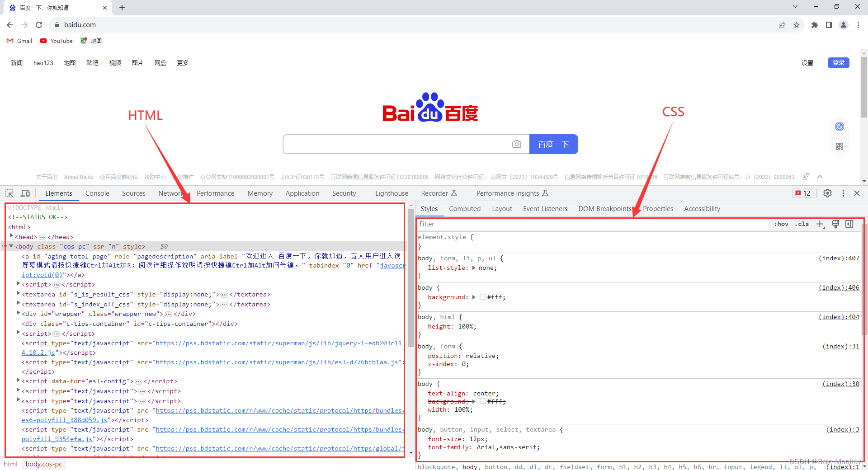Open the Chrome side panel icon

coord(829,25)
